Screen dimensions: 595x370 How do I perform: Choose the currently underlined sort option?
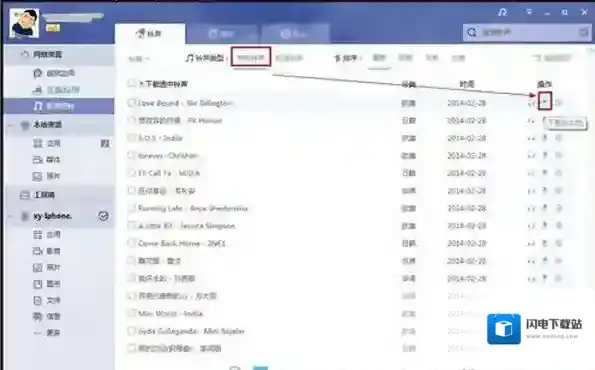click(x=379, y=58)
